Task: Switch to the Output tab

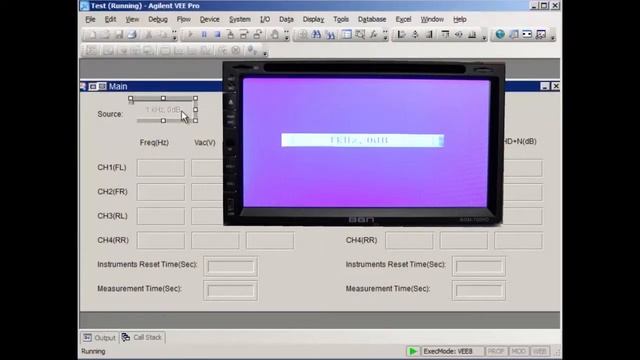Action: (x=100, y=338)
